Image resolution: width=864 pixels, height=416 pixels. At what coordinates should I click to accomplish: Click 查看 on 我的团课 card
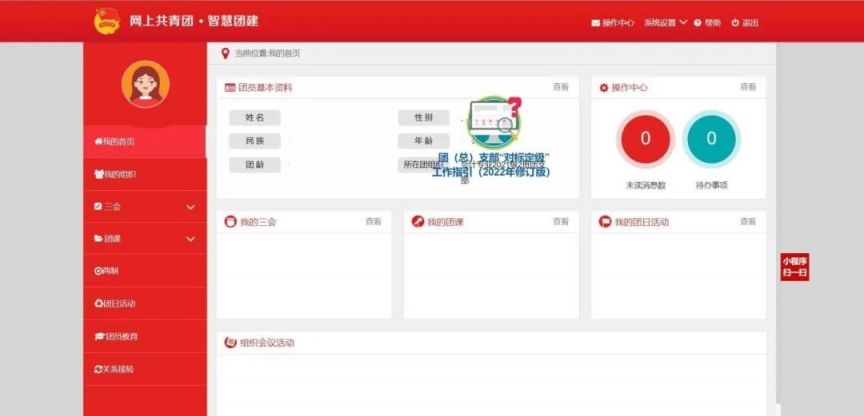560,221
